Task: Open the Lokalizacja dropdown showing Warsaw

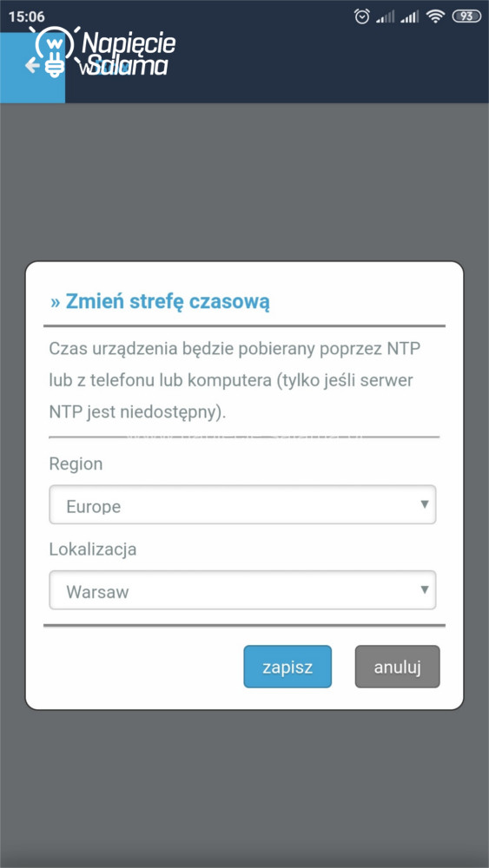Action: click(x=242, y=590)
